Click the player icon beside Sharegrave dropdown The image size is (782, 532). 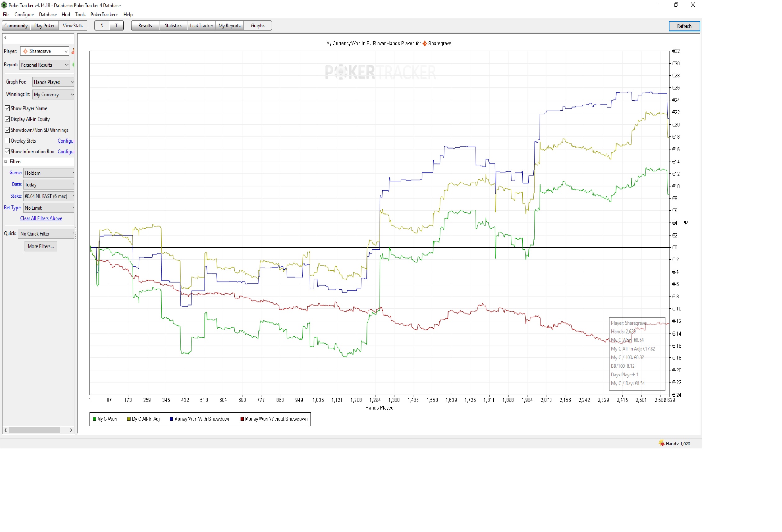click(73, 51)
